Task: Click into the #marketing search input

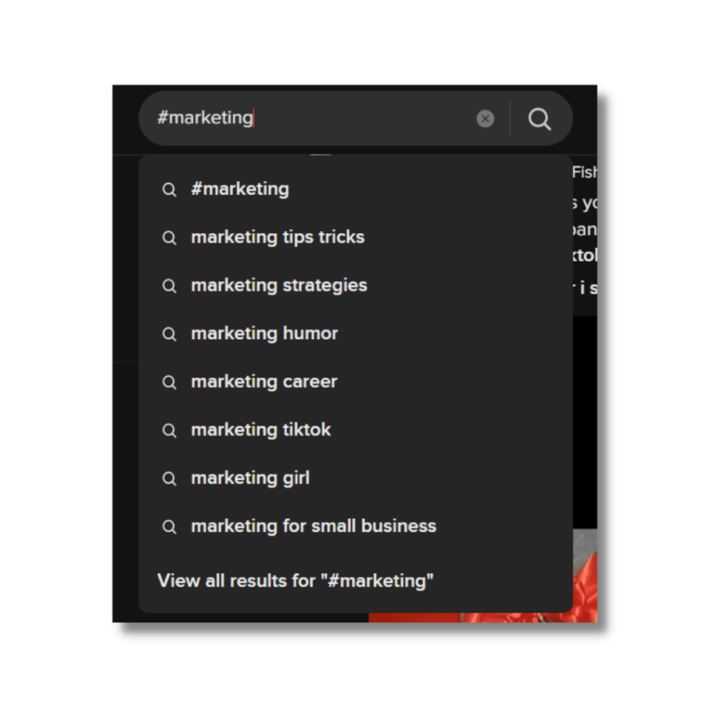Action: 306,118
